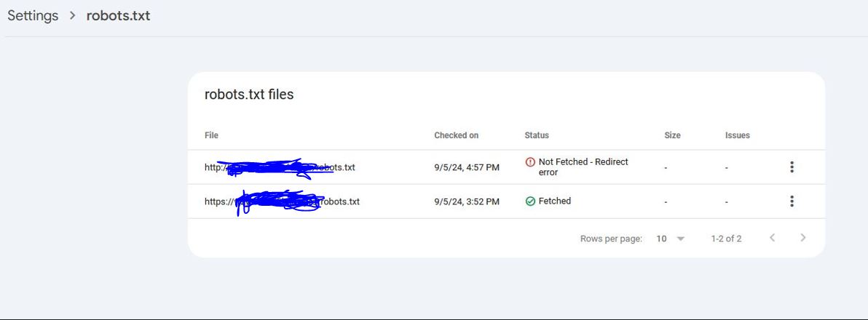
Task: Open more options for the http robots.txt row
Action: point(792,167)
